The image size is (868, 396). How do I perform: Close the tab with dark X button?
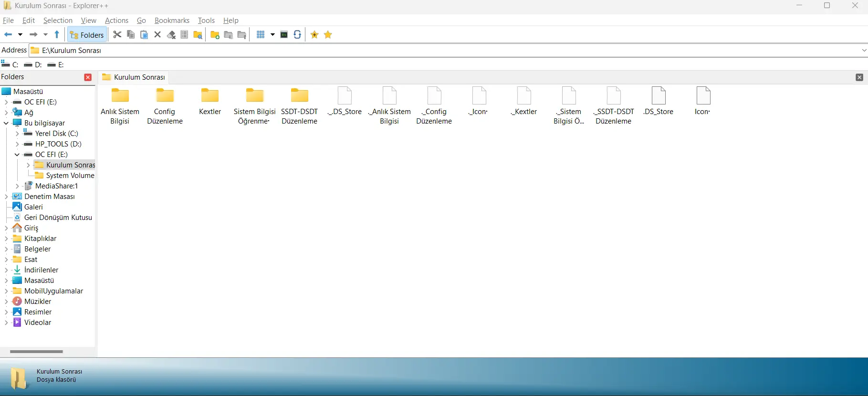(859, 77)
